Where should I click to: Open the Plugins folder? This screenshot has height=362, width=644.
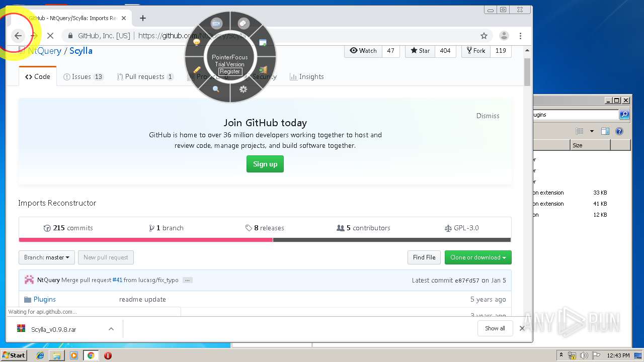point(45,299)
